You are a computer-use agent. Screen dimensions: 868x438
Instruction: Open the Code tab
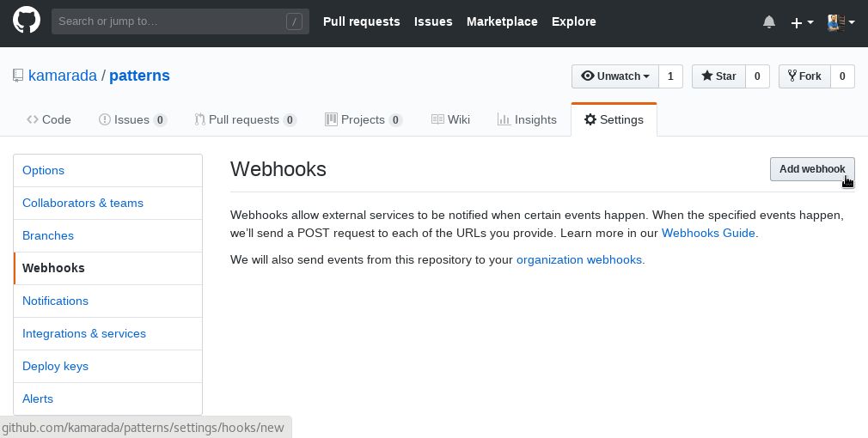click(x=49, y=119)
